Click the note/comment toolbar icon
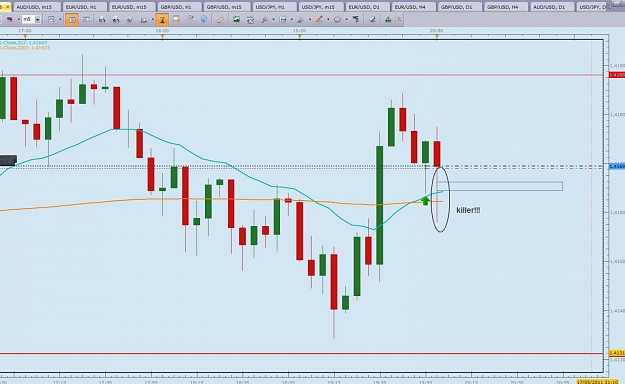625x384 pixels. click(x=176, y=19)
